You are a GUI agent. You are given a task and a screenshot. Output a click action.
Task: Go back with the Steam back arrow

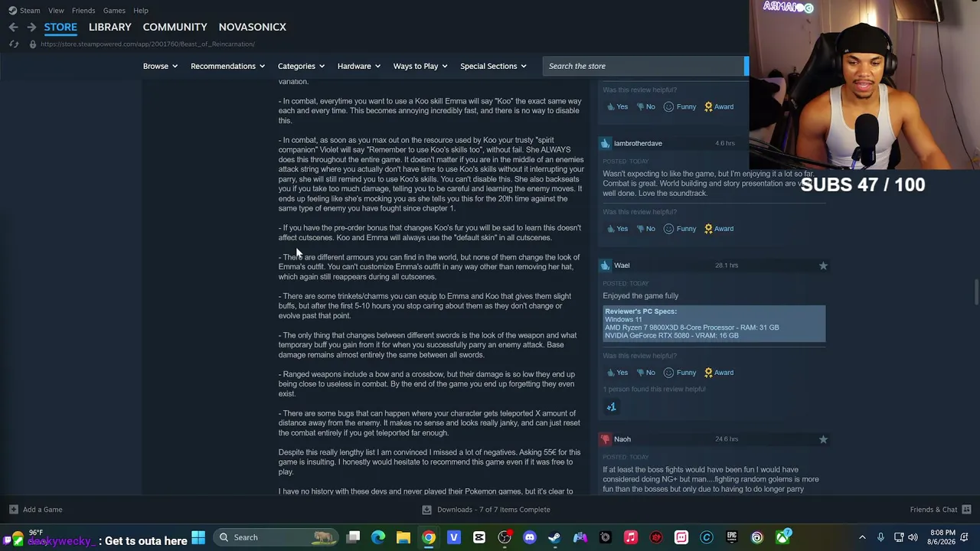(x=13, y=27)
